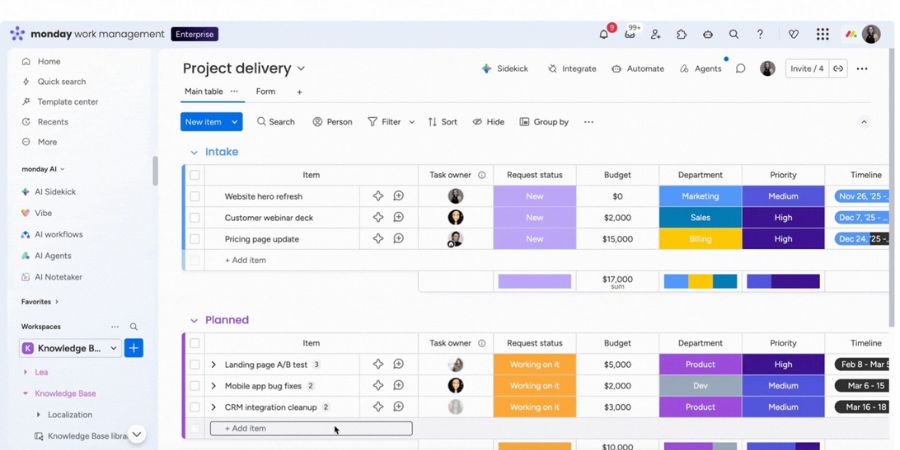This screenshot has width=900, height=450.
Task: Click High priority cell of Customer webinar deck
Action: pos(783,218)
